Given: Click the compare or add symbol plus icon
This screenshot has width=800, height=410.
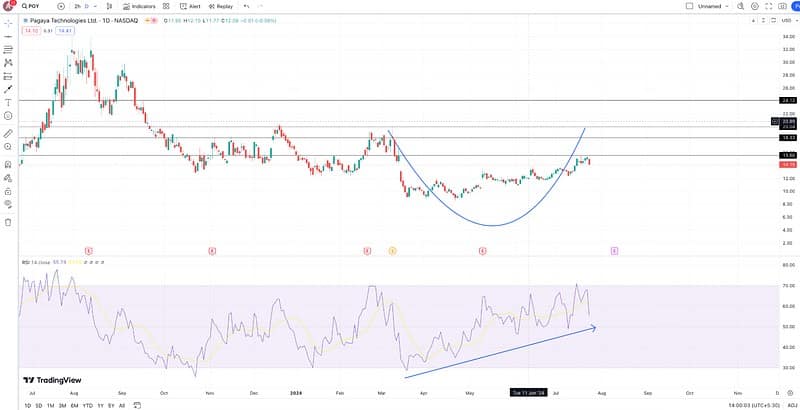Looking at the screenshot, I should click(x=60, y=6).
